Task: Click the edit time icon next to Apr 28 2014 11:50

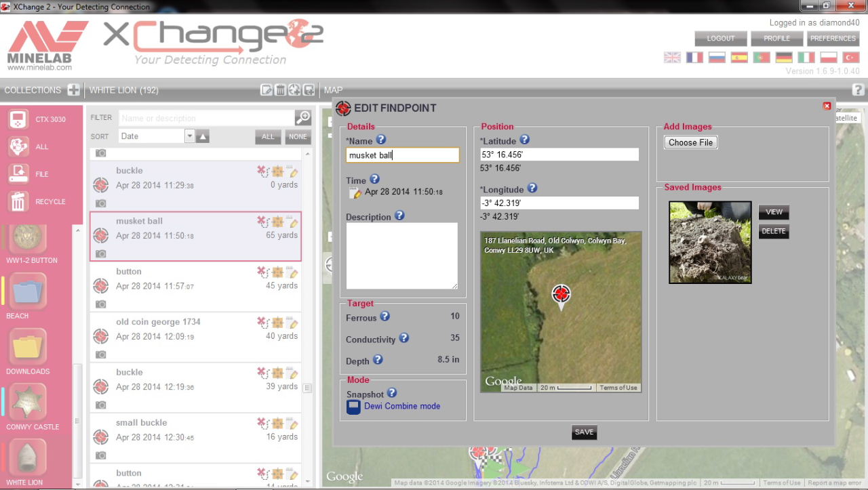Action: [x=355, y=192]
